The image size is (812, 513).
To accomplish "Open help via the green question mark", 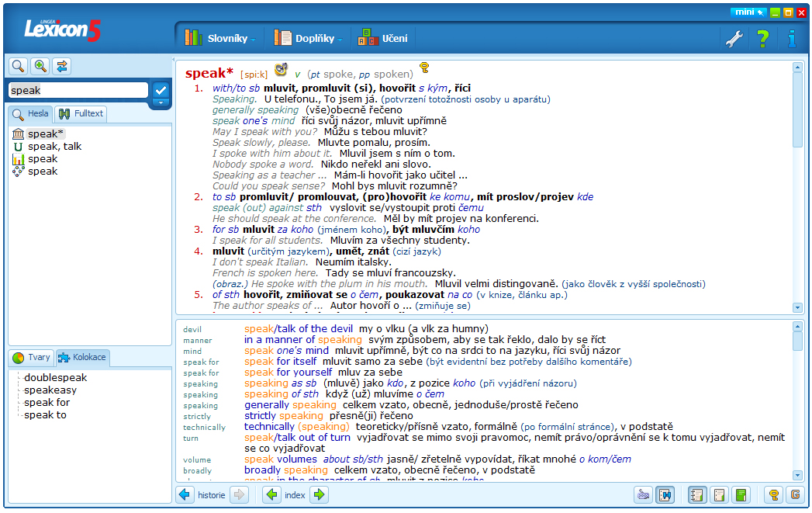I will 763,38.
